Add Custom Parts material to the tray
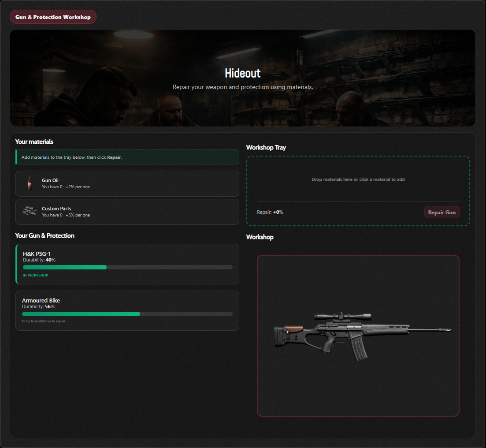The width and height of the screenshot is (486, 448). (x=127, y=212)
